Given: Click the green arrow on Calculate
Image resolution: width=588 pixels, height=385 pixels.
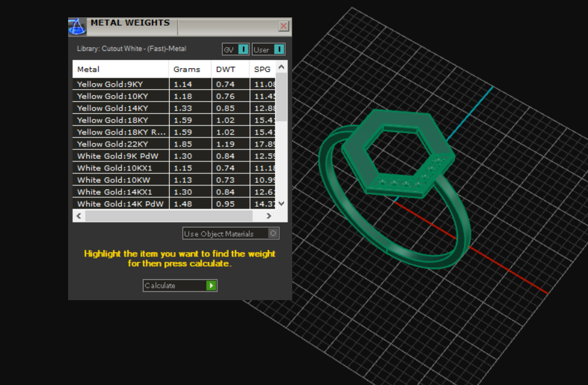Looking at the screenshot, I should [x=211, y=286].
